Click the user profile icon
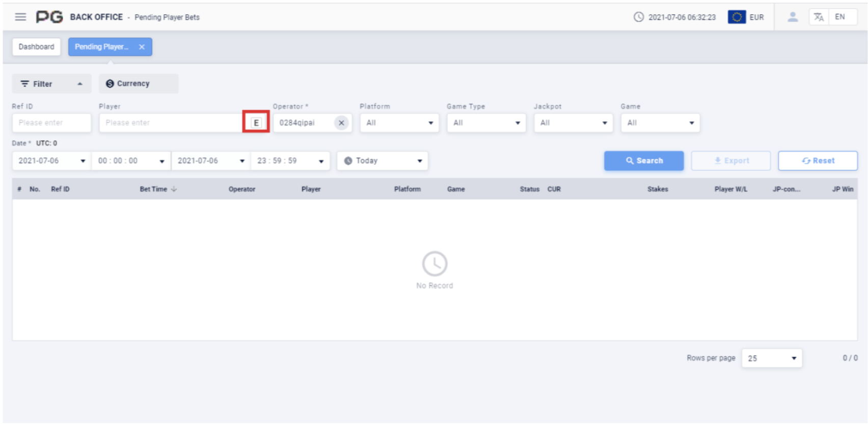Viewport: 868px width, 429px height. pos(792,17)
